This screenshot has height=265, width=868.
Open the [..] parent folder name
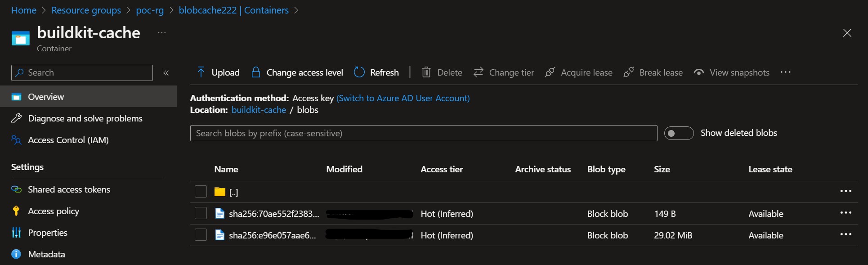pyautogui.click(x=233, y=192)
